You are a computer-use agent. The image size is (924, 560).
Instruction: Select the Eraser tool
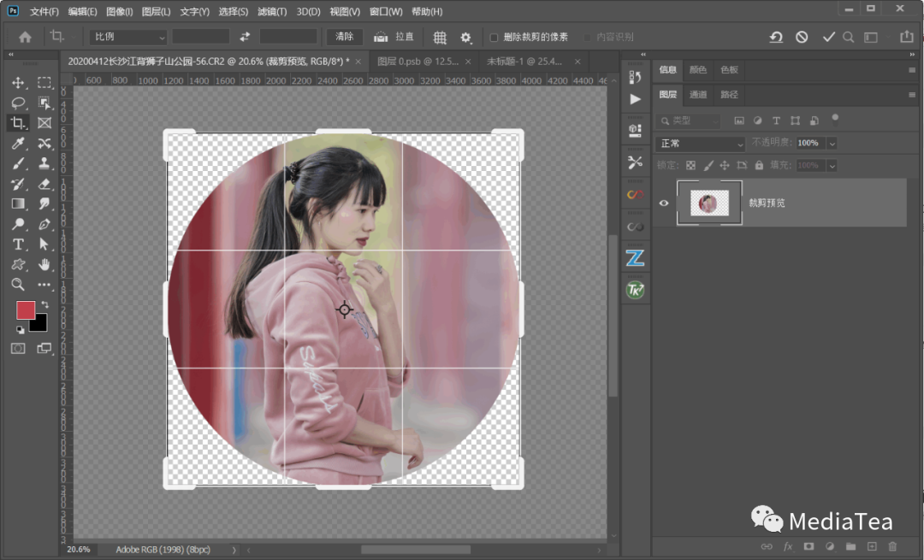[44, 184]
